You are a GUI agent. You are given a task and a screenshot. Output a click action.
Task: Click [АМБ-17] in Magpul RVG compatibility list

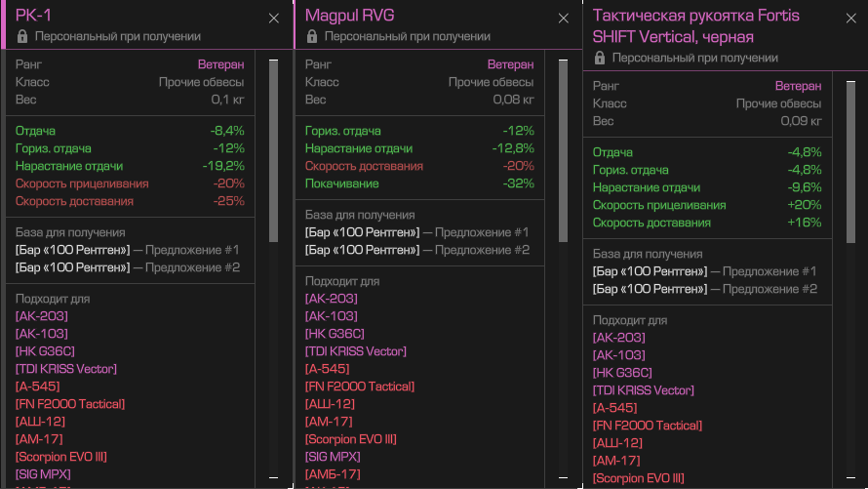(333, 474)
